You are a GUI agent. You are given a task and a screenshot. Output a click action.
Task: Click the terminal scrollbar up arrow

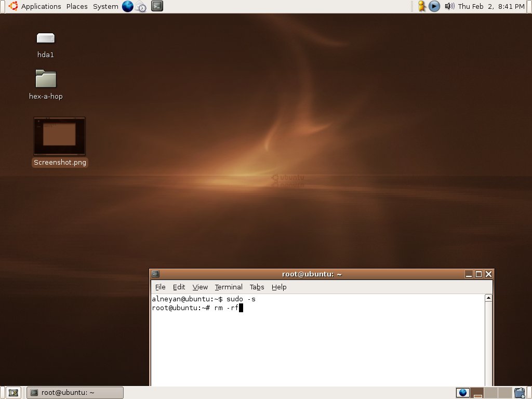[x=488, y=298]
